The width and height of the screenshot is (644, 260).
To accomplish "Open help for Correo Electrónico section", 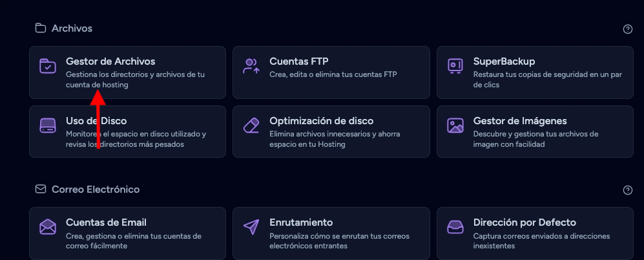I will coord(627,190).
